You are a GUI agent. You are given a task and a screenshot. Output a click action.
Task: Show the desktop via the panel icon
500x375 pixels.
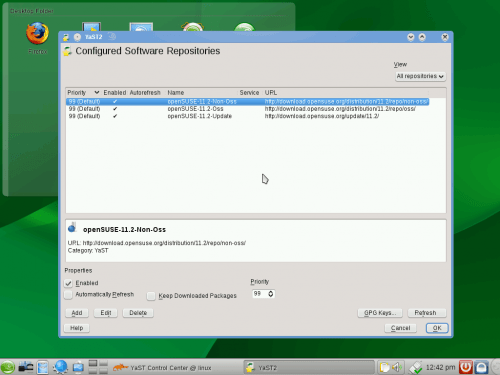(x=26, y=367)
